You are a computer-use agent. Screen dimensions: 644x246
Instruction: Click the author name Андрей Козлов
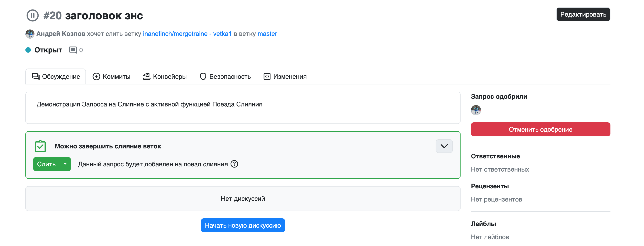61,34
